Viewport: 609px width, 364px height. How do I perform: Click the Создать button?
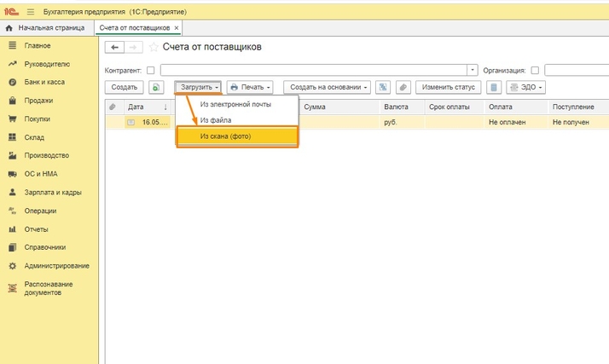click(x=124, y=87)
